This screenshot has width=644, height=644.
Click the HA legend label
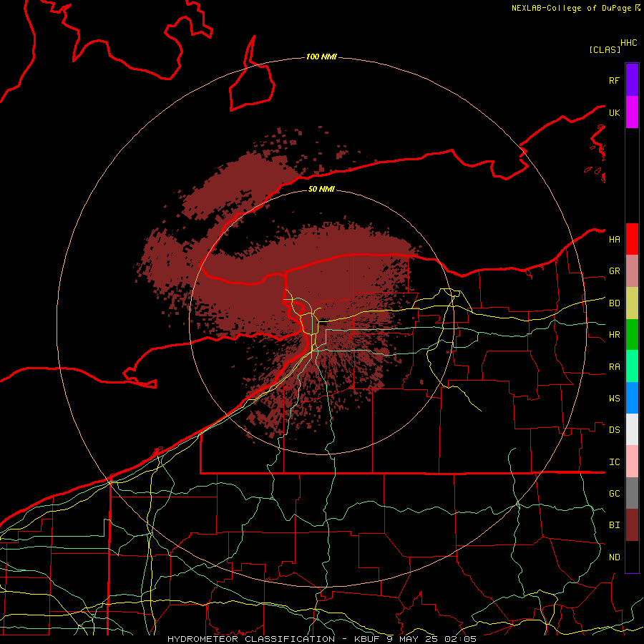coord(615,240)
